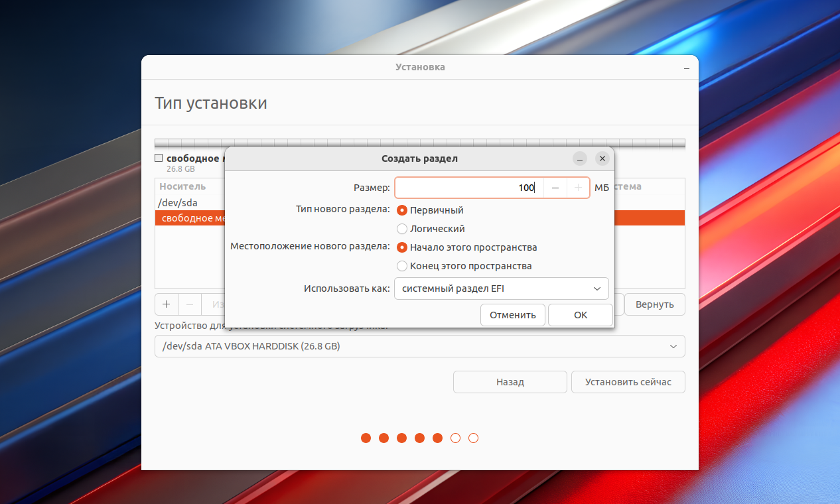The height and width of the screenshot is (504, 840).
Task: Close the Create Partition dialog
Action: 602,159
